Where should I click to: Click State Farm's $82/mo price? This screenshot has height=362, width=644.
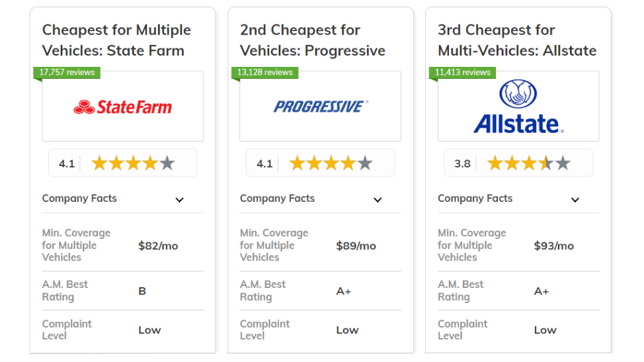[x=158, y=246]
